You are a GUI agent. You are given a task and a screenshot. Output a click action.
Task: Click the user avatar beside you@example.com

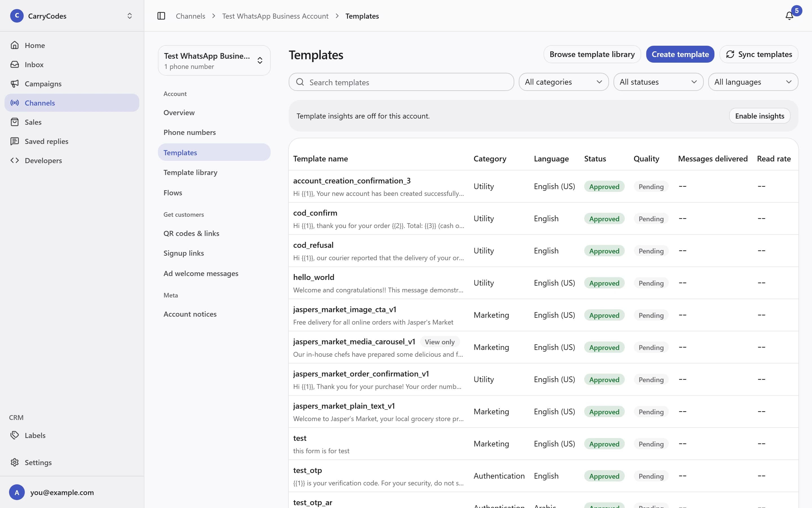click(17, 492)
